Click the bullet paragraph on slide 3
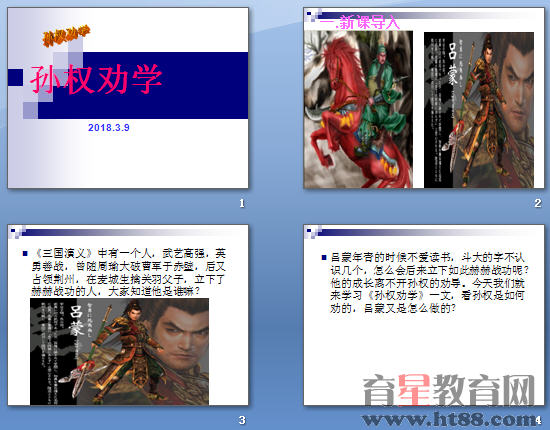Image resolution: width=550 pixels, height=430 pixels. point(128,273)
